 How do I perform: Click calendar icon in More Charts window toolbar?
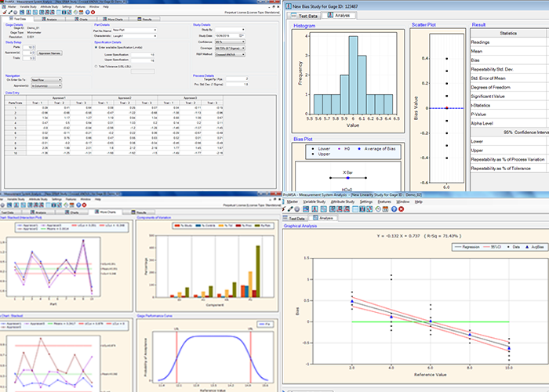(72, 205)
